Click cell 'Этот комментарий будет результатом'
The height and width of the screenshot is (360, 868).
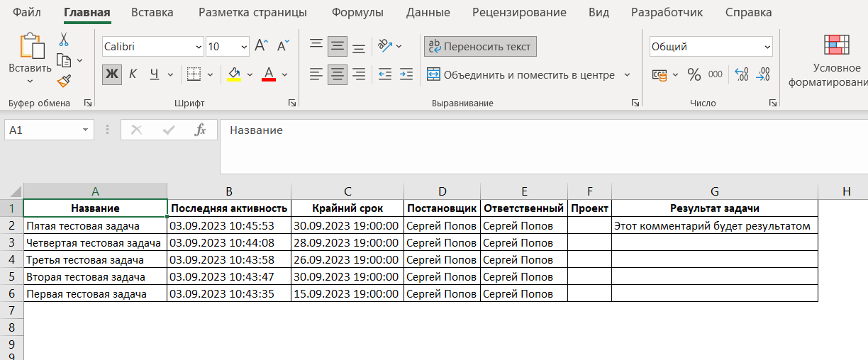[714, 225]
